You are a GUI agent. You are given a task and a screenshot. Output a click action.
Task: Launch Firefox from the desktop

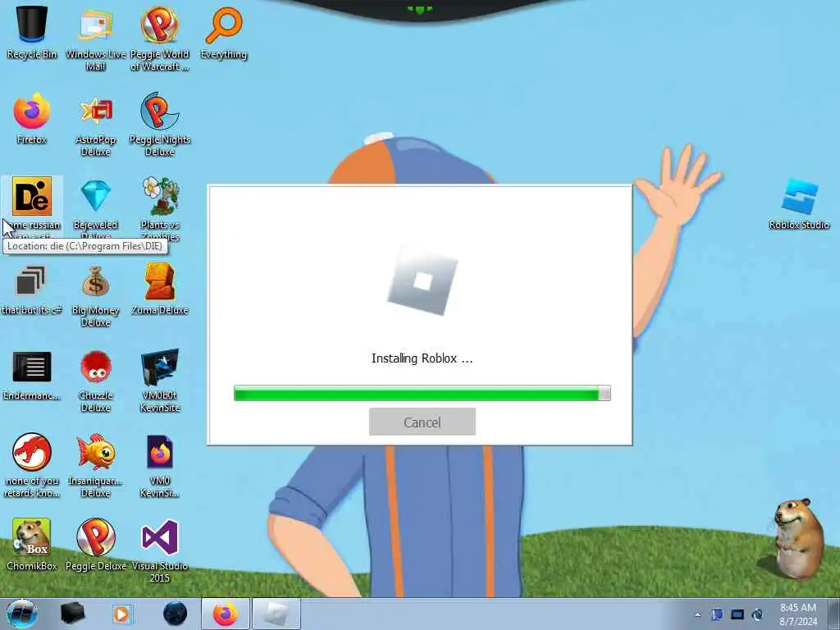click(32, 118)
